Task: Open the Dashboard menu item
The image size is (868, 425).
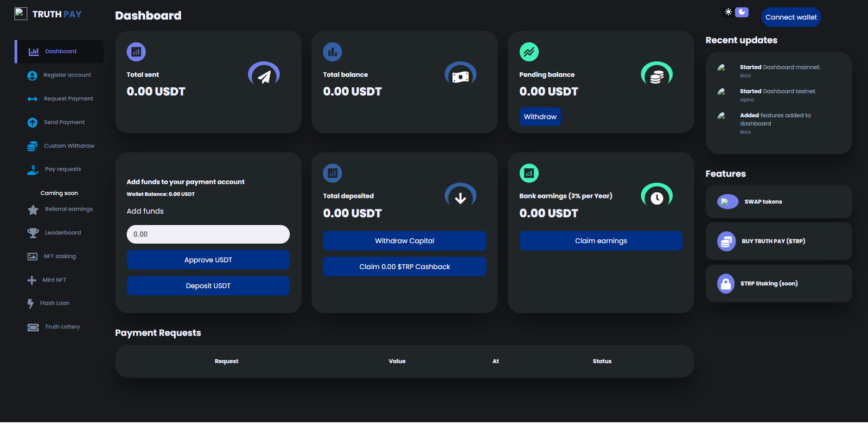Action: (x=59, y=52)
